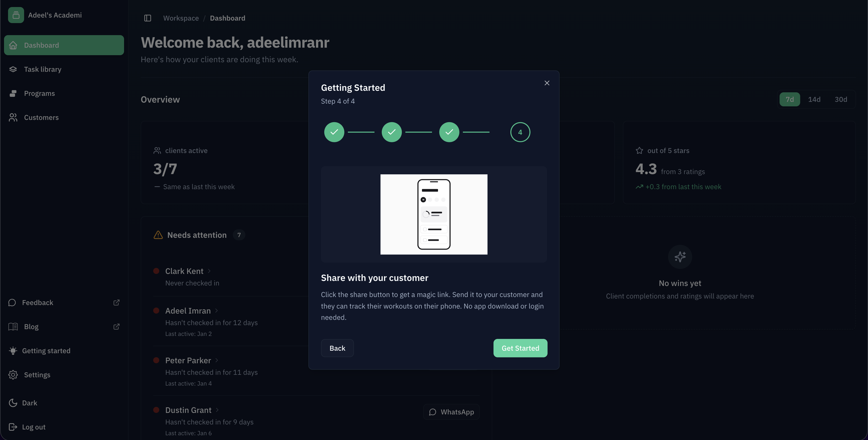868x440 pixels.
Task: Expand Dustin Grant chevron
Action: (x=217, y=410)
